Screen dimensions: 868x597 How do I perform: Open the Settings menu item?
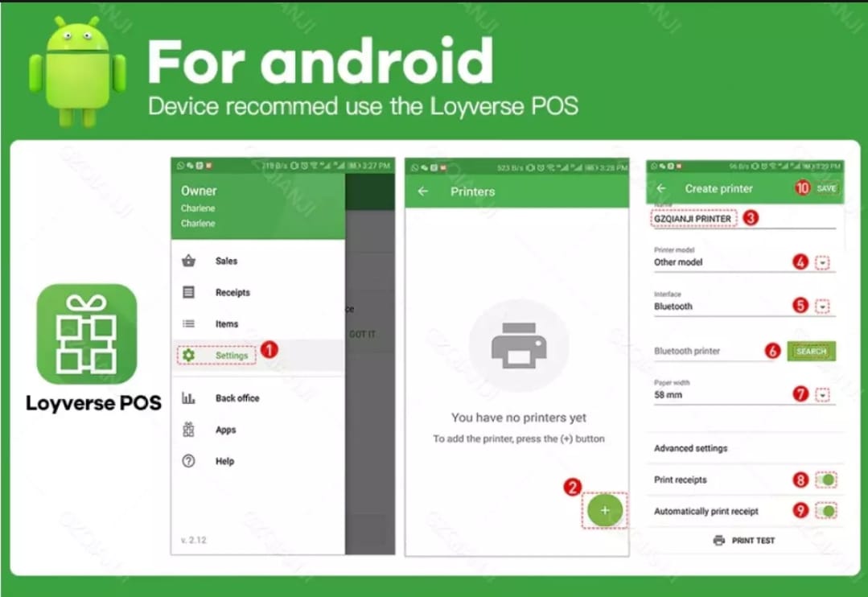258,355
